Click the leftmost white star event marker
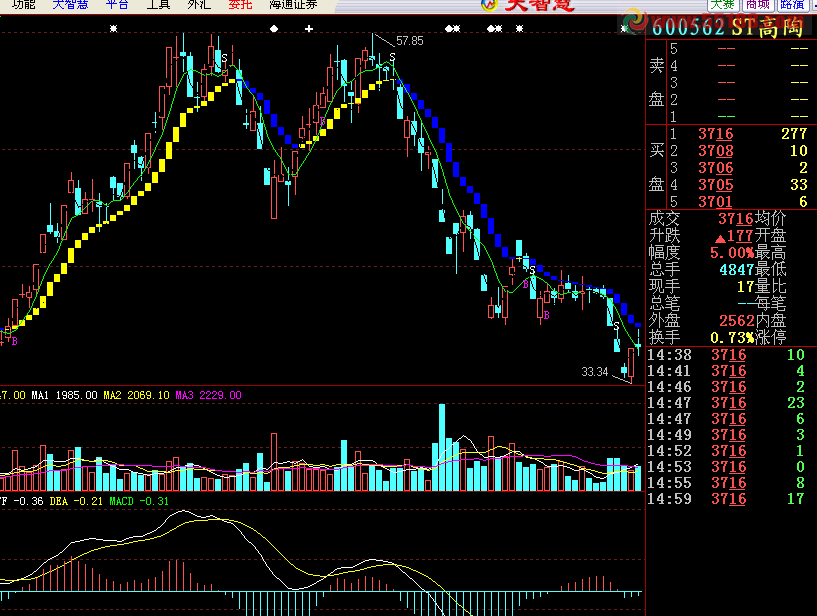Screen dimensions: 817x616 pos(113,29)
